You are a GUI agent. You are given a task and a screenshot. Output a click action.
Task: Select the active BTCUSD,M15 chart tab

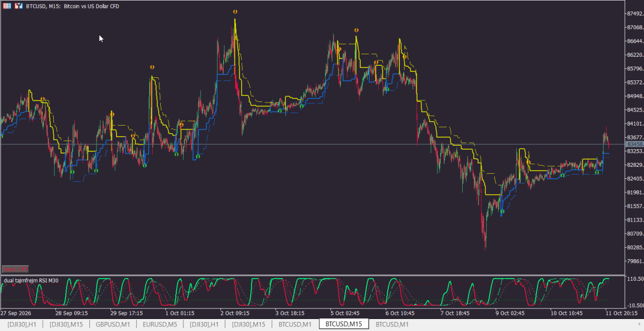[x=344, y=324]
